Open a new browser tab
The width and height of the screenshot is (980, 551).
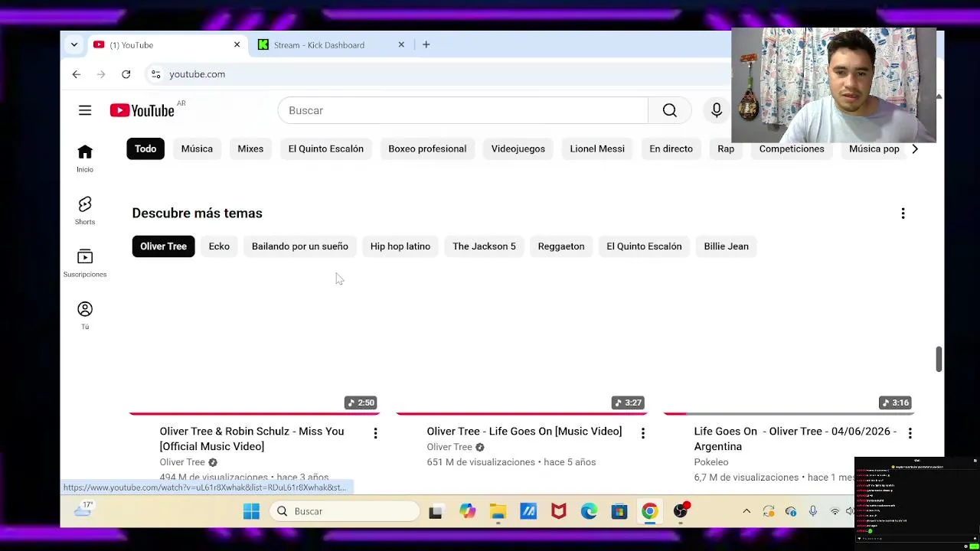426,45
